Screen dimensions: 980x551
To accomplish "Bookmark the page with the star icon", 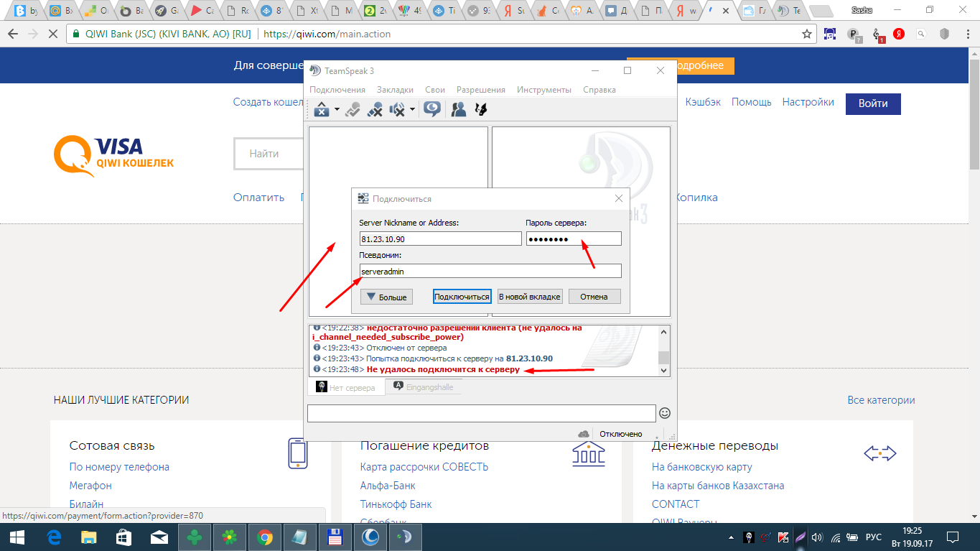I will click(807, 34).
